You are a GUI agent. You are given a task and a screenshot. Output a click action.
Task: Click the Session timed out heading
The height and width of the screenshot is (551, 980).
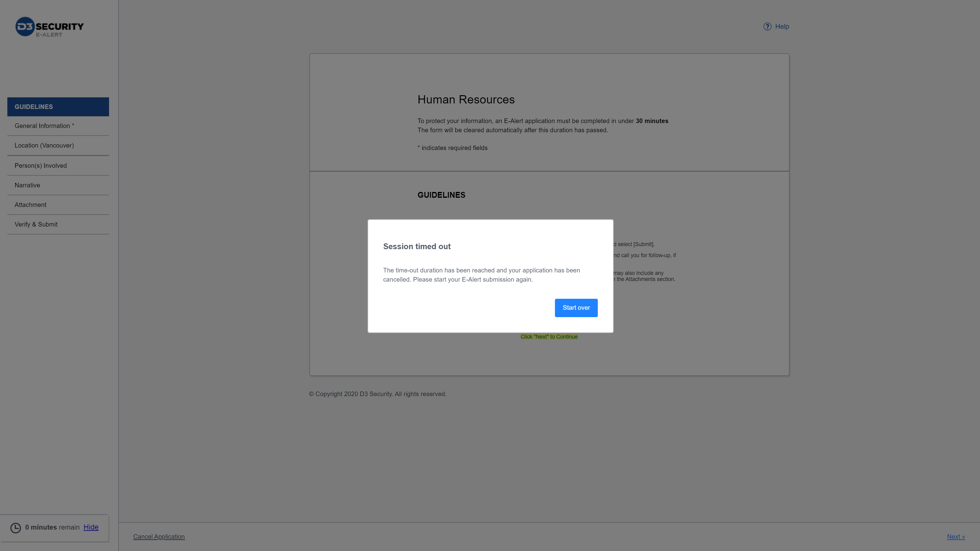[417, 246]
